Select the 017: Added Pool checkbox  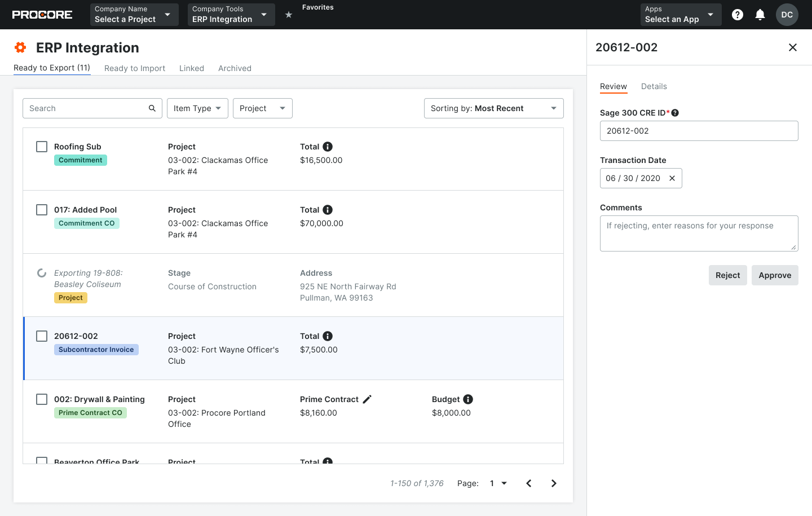pos(42,210)
